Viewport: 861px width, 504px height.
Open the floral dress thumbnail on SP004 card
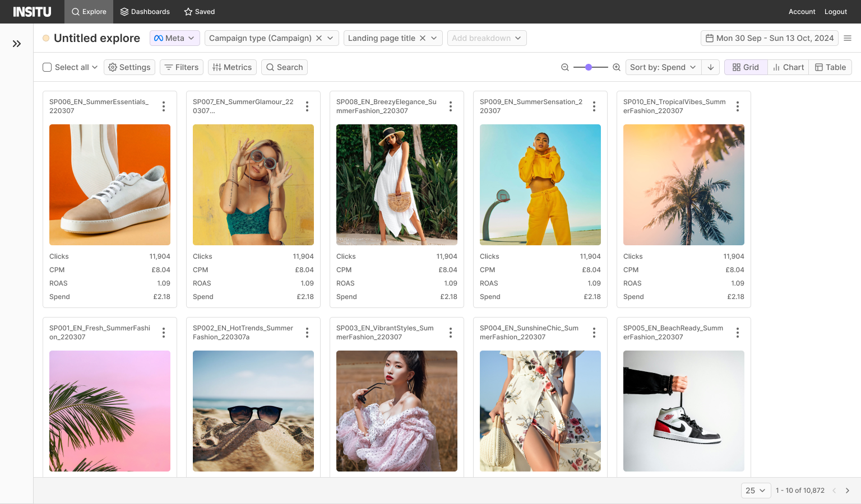coord(540,411)
